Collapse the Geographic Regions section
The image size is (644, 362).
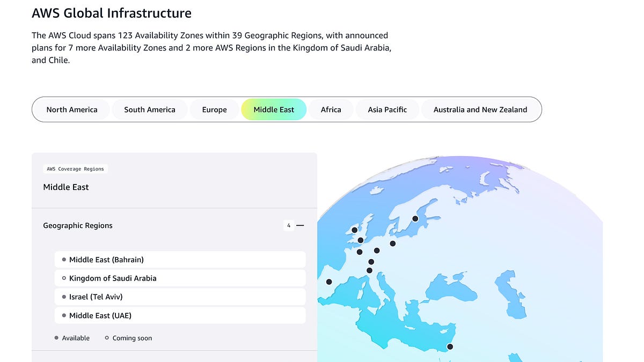[x=300, y=226]
